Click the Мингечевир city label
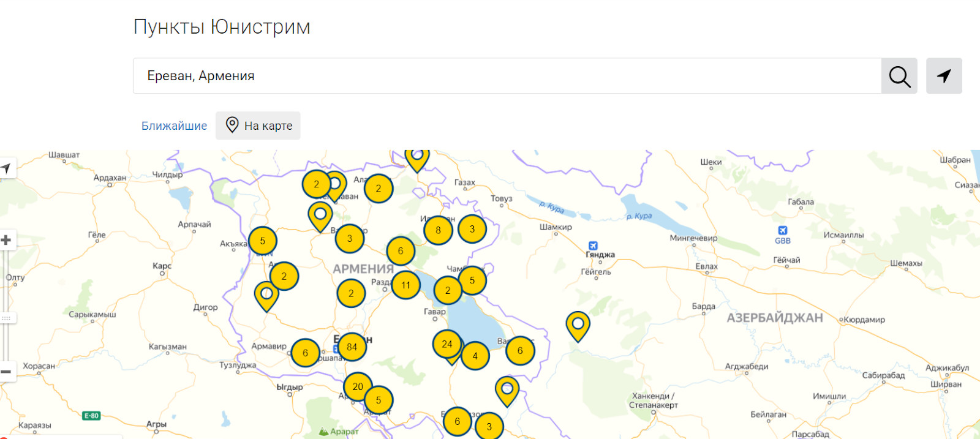980x439 pixels. click(693, 238)
